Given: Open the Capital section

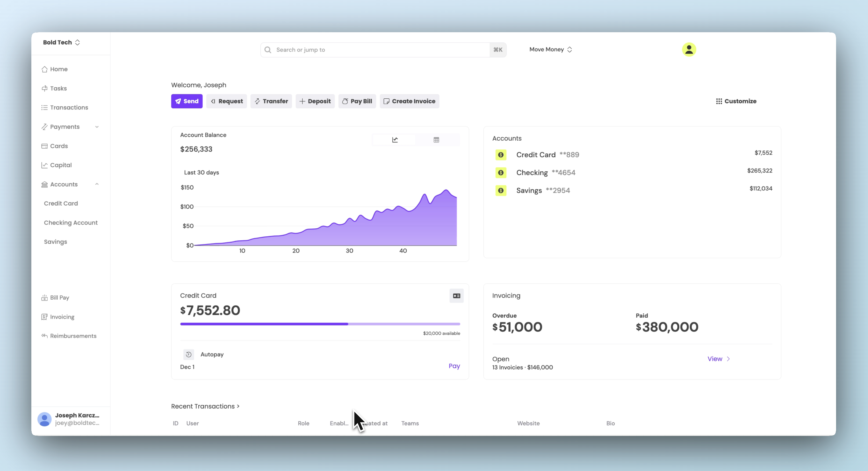Looking at the screenshot, I should pyautogui.click(x=57, y=165).
